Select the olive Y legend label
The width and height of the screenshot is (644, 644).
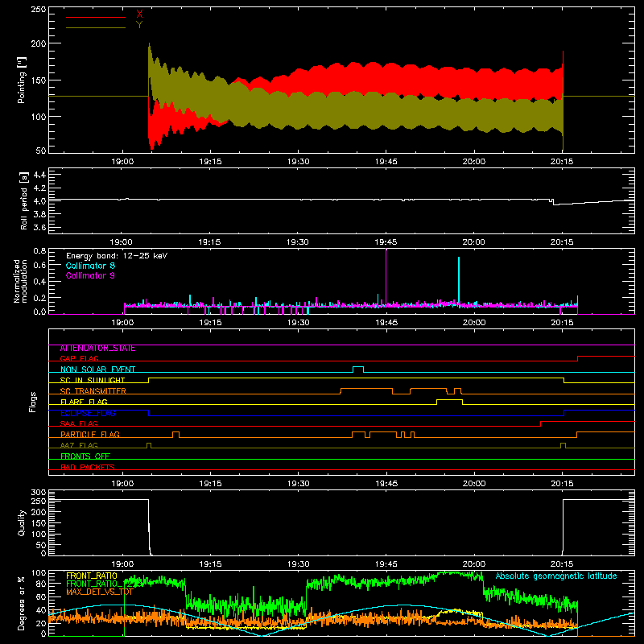(x=139, y=25)
